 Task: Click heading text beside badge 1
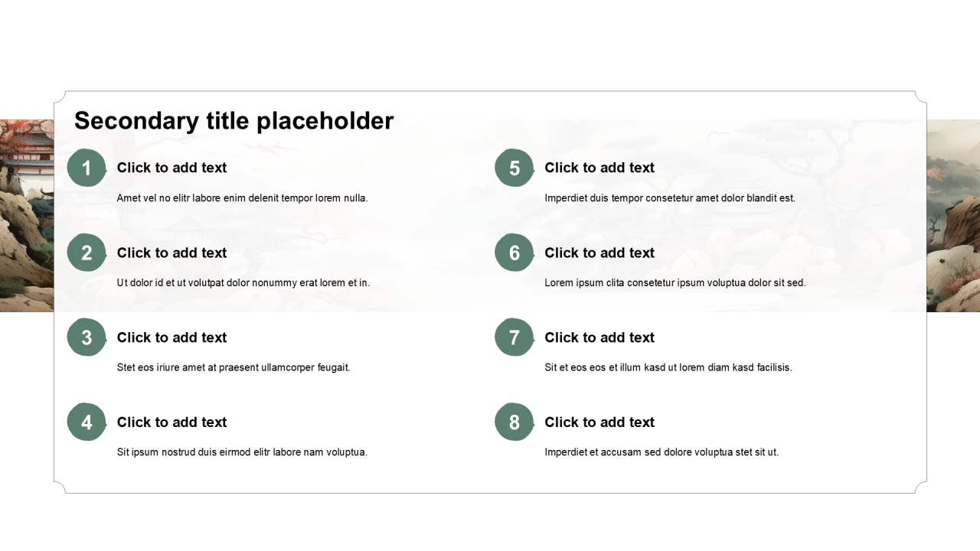tap(171, 168)
